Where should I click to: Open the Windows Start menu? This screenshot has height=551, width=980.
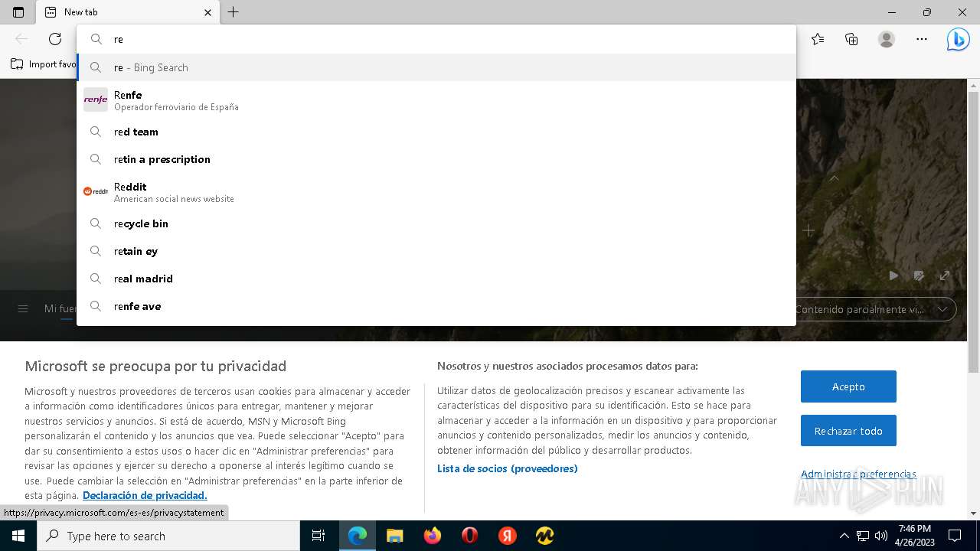click(18, 536)
